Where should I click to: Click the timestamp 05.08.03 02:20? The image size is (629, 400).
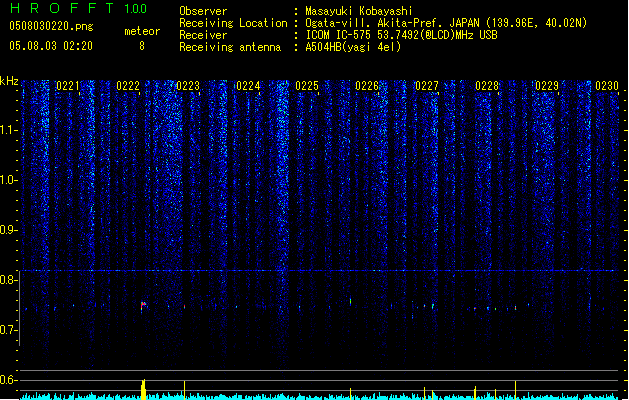(x=51, y=46)
